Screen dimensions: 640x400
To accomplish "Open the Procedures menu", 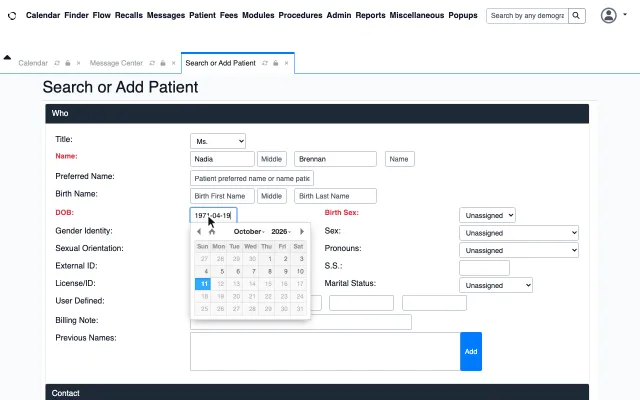I will (x=300, y=15).
